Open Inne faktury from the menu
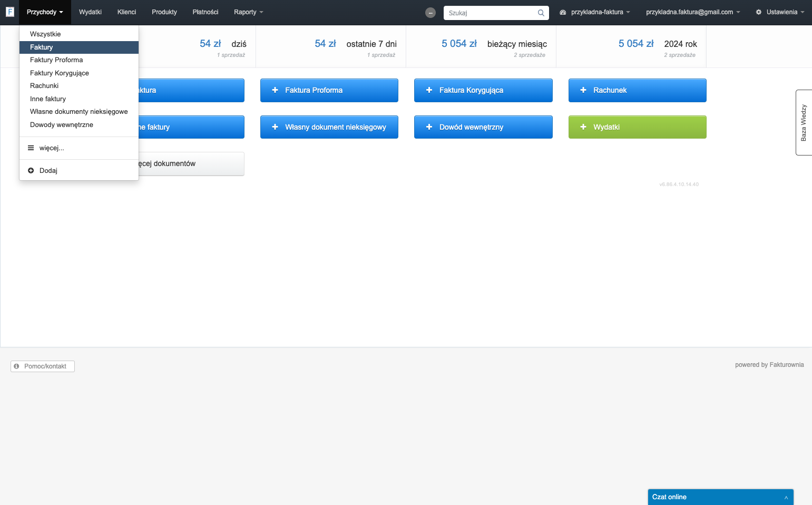812x505 pixels. 79,99
